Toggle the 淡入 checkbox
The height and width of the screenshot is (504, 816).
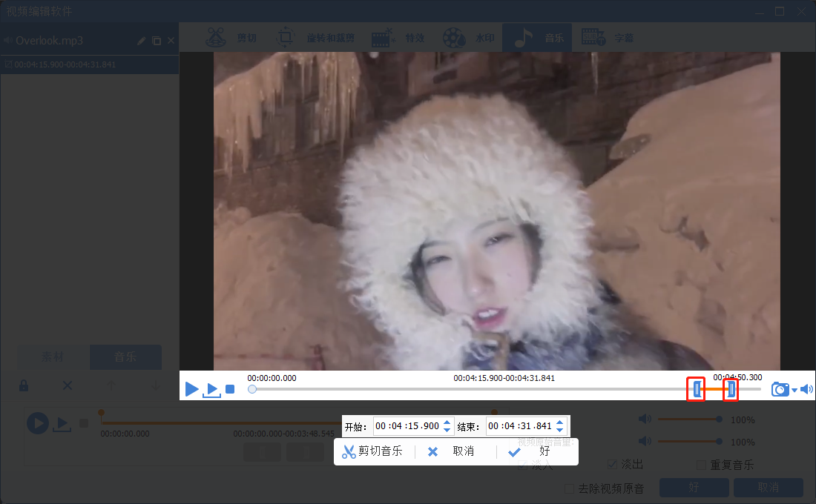[522, 465]
